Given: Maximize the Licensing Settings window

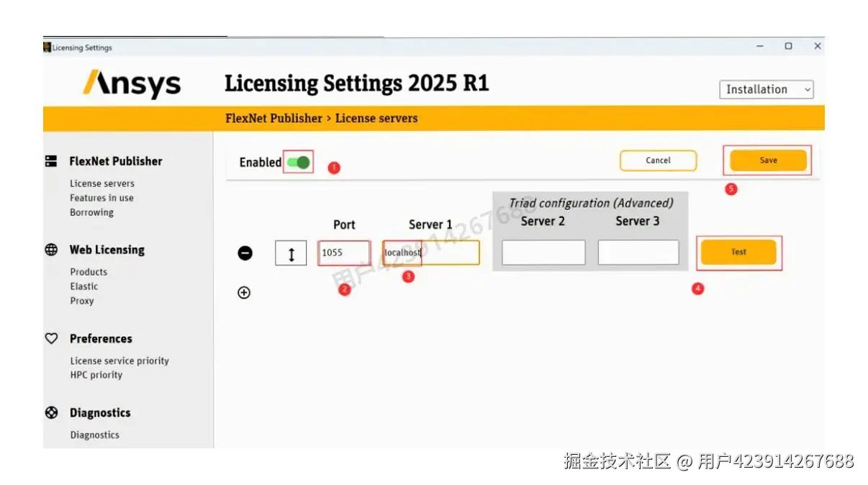Looking at the screenshot, I should point(789,46).
